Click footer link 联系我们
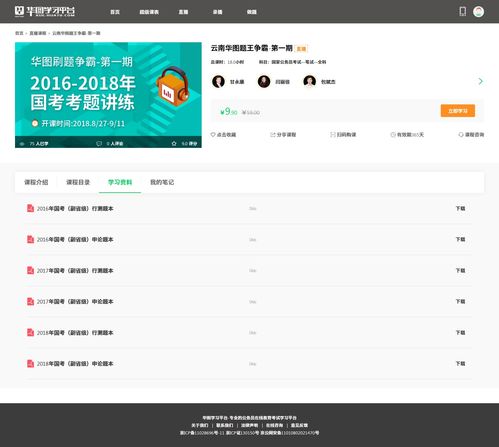Screen dimensions: 499x447 click(x=225, y=425)
